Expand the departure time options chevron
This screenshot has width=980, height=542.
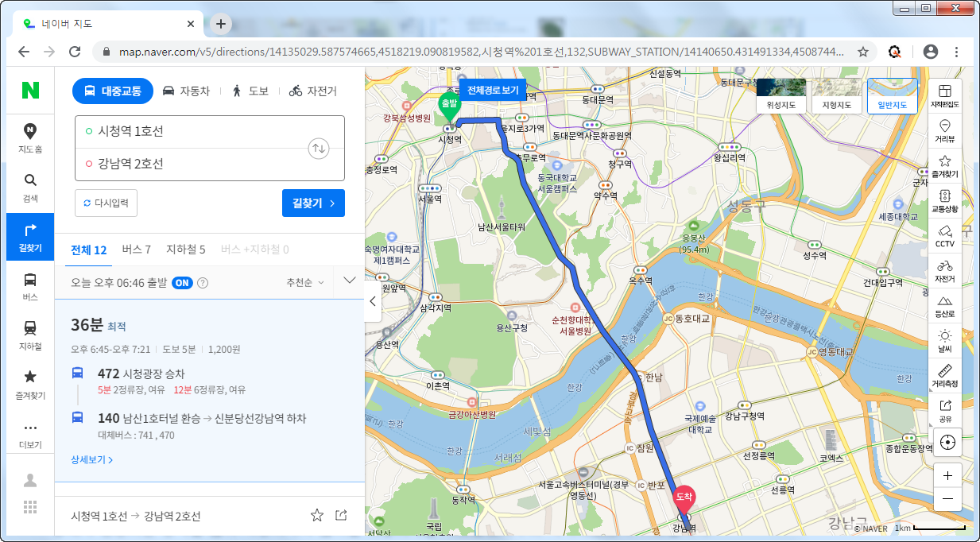(x=349, y=281)
